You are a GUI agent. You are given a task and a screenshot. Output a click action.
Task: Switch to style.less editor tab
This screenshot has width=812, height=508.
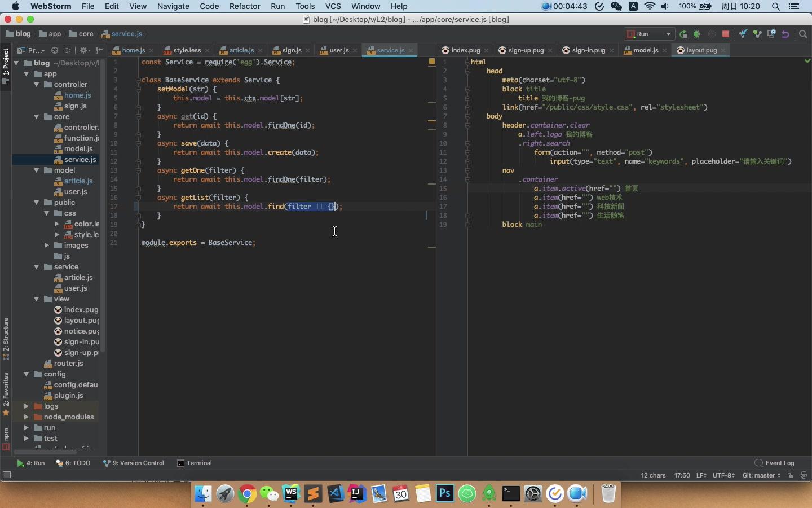[187, 50]
